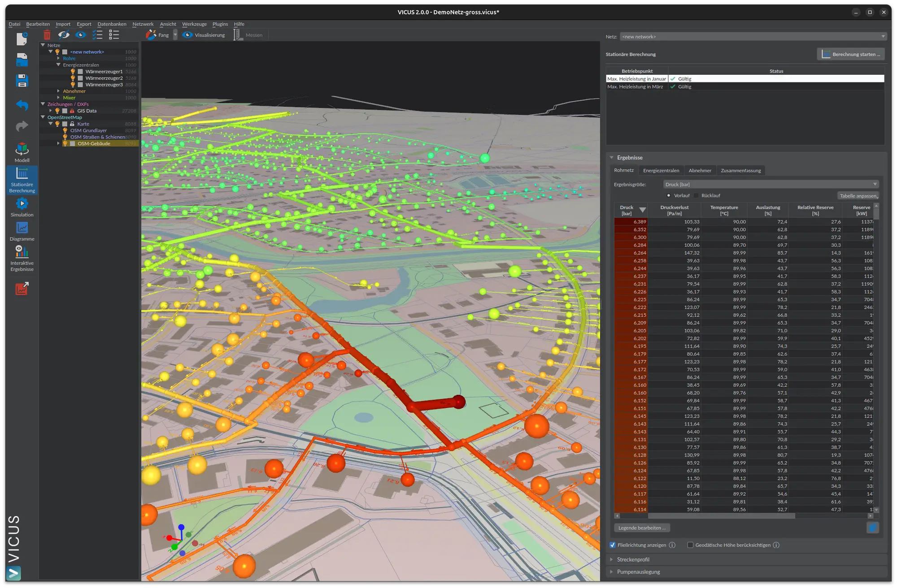Image resolution: width=897 pixels, height=588 pixels.
Task: Toggle selection checkbox of Wärmeerzeuger2
Action: (80, 78)
